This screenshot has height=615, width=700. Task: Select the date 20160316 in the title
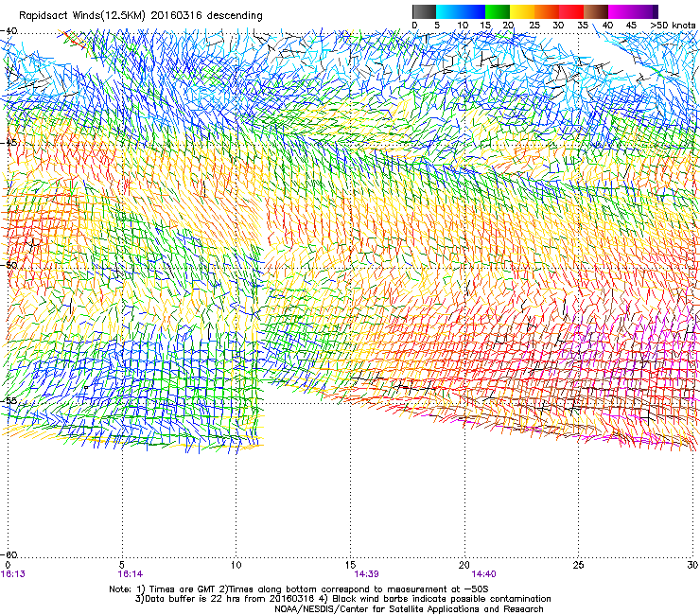click(x=176, y=15)
